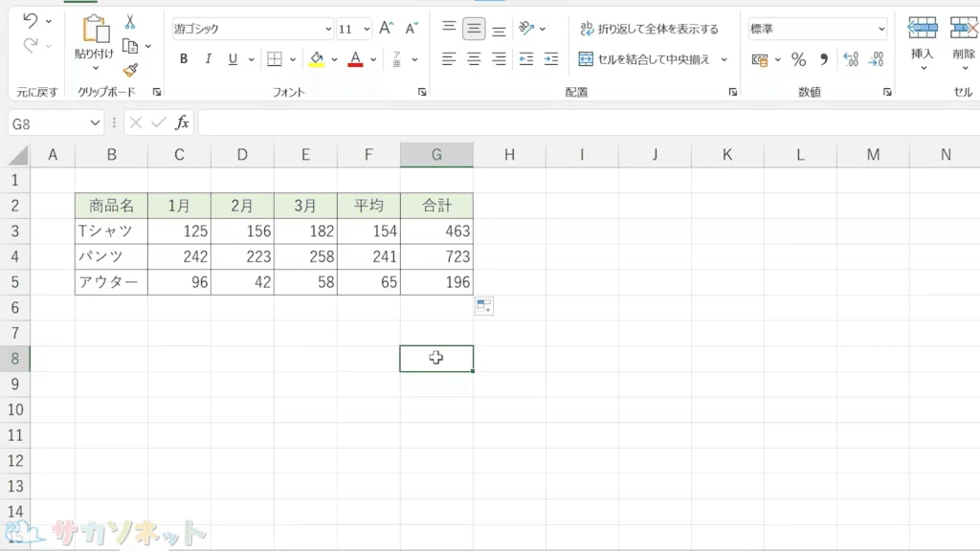Click the 挿入 insert cells button
The image size is (980, 551).
click(923, 42)
